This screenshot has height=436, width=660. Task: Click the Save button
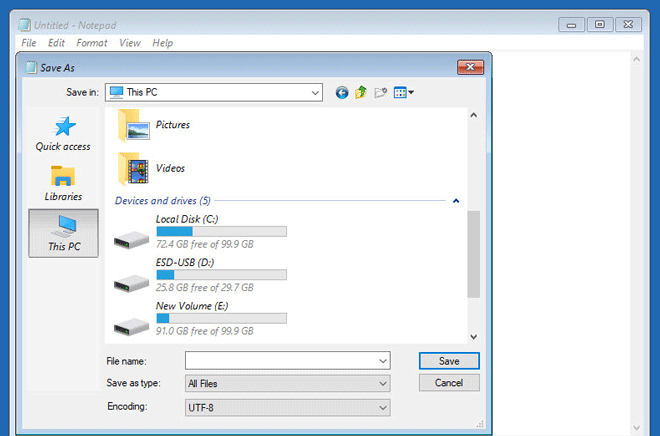[x=449, y=361]
